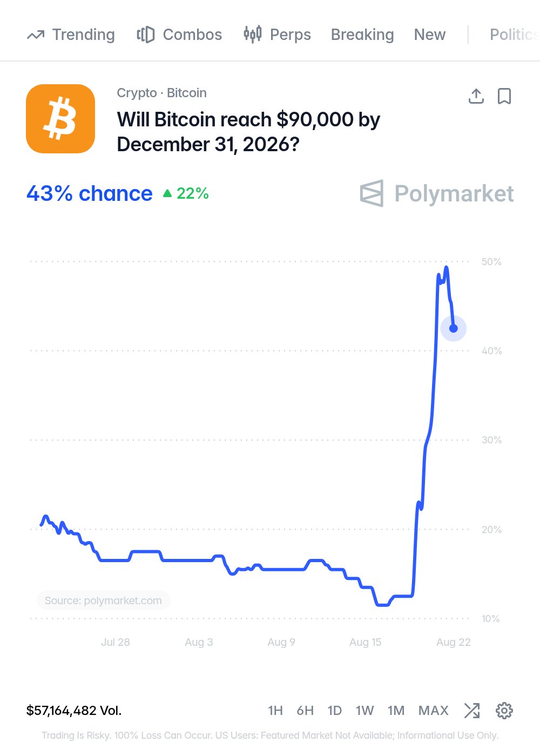This screenshot has width=540, height=756.
Task: Select the 1H time range
Action: click(x=275, y=711)
